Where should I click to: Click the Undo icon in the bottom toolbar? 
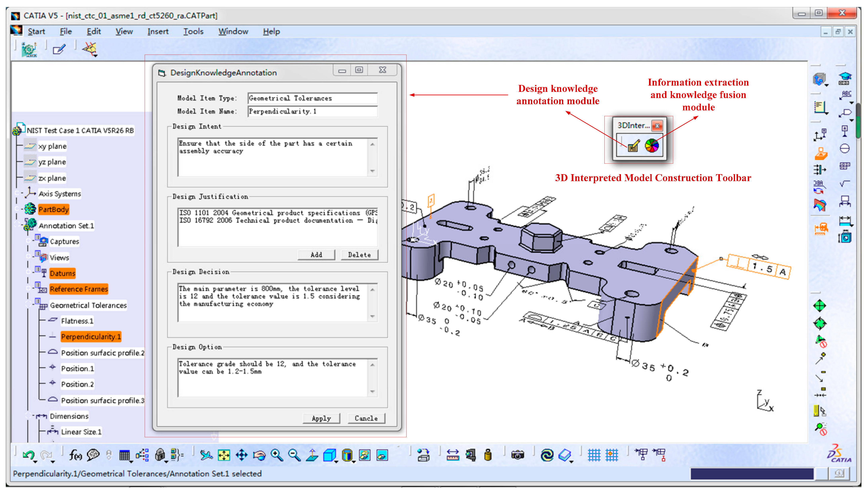29,455
